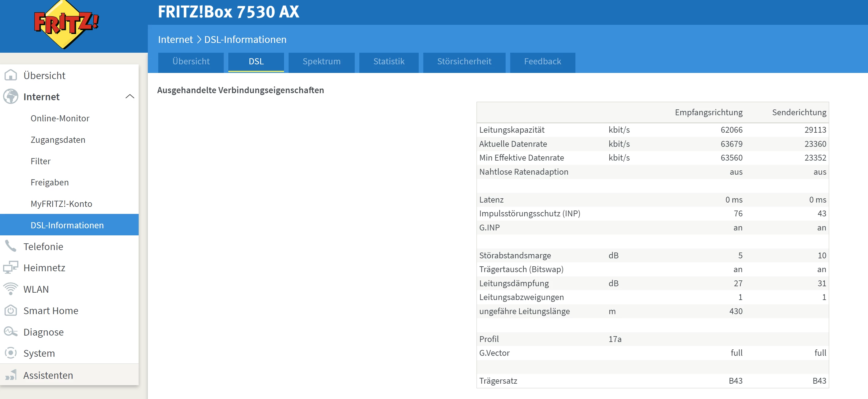Open the Feedback tab
The width and height of the screenshot is (868, 399).
[x=542, y=62]
